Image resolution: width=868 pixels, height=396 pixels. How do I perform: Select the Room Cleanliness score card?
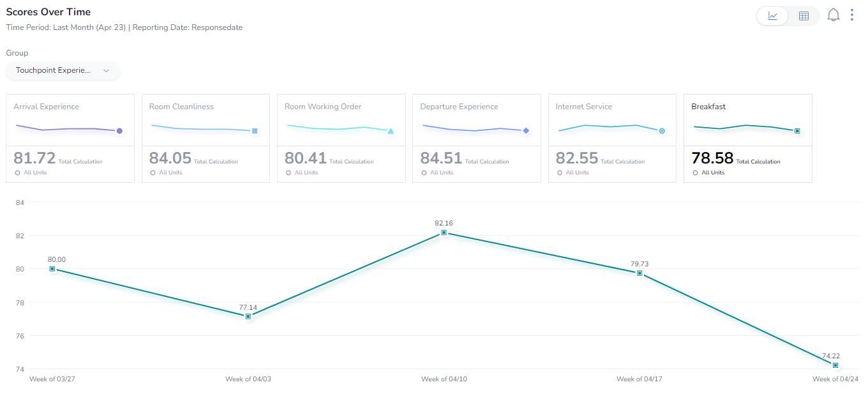(x=206, y=138)
